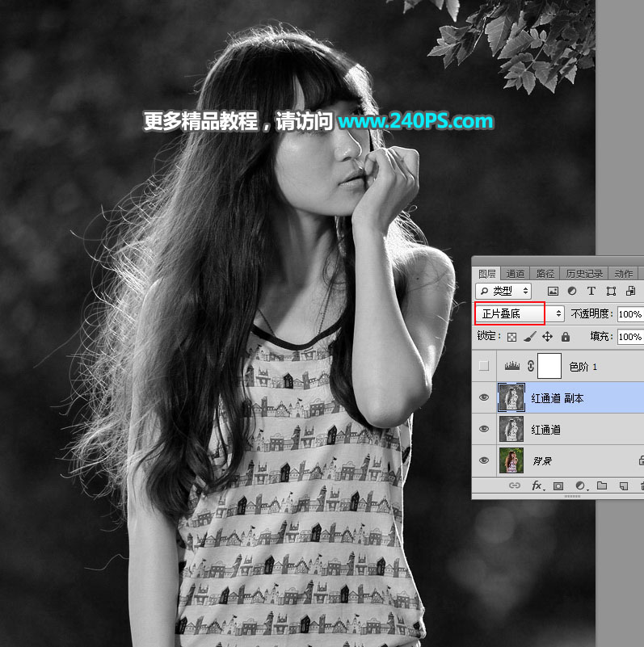Hide the 红通道 副本 layer
This screenshot has height=647, width=644.
(484, 397)
